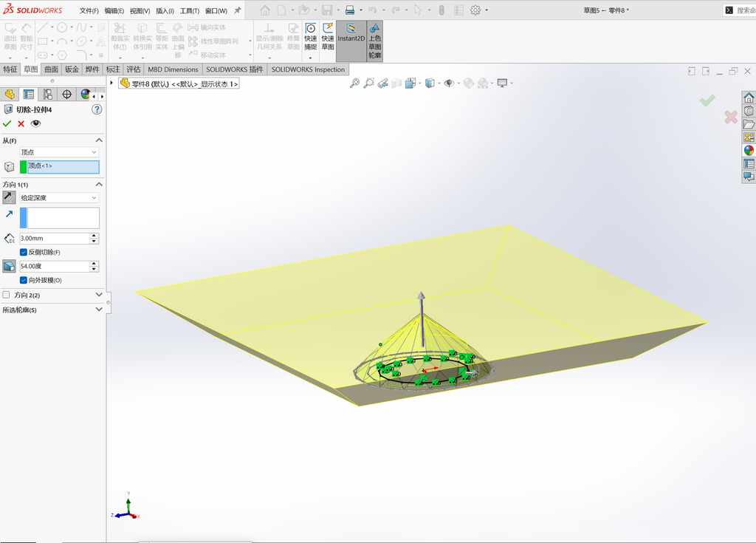The height and width of the screenshot is (543, 756).
Task: Expand the 方向 2(2) section chevron
Action: [x=99, y=295]
